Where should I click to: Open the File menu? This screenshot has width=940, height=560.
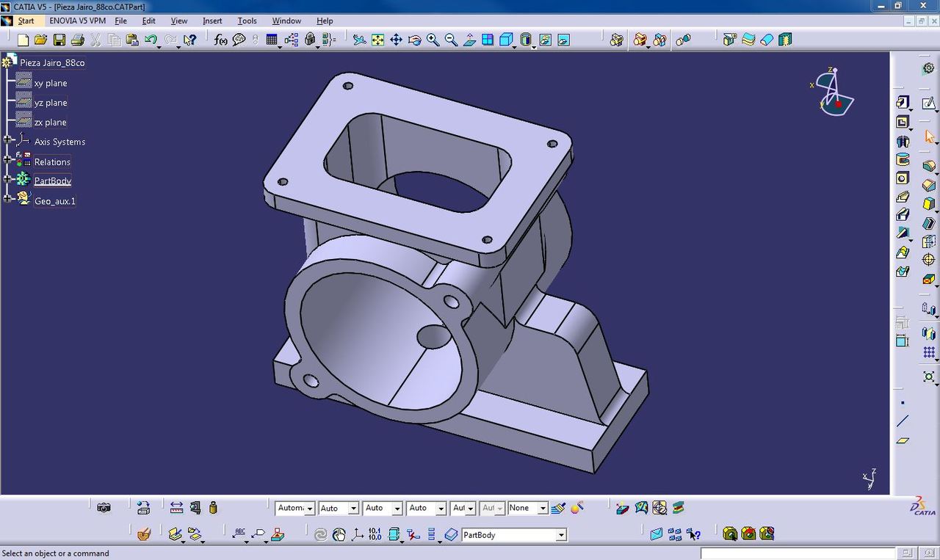click(120, 21)
